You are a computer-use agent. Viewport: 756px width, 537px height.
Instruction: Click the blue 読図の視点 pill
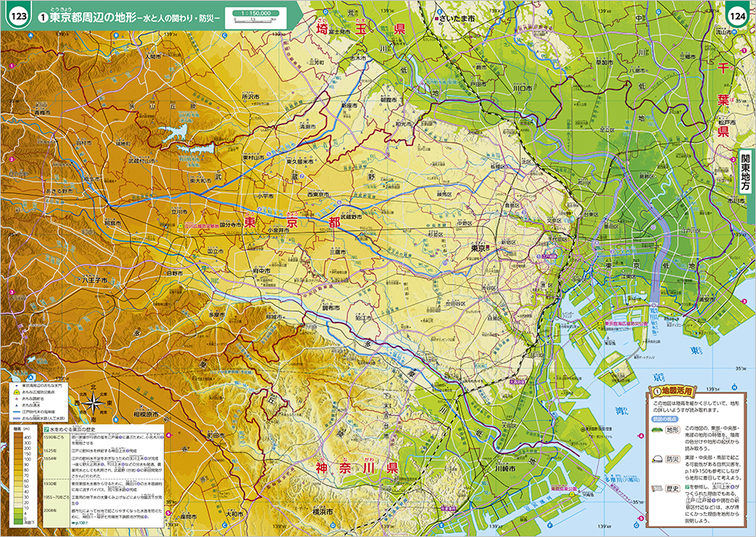pos(665,419)
